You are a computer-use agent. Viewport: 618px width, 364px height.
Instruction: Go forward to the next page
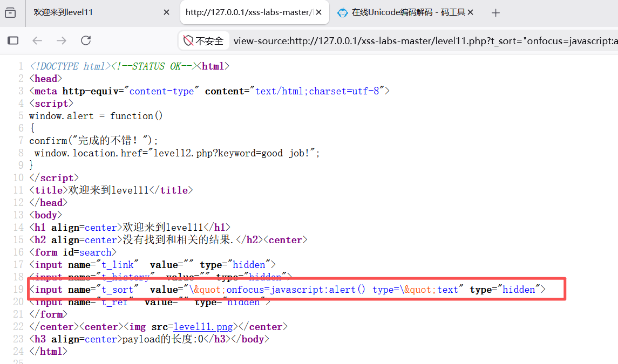click(x=62, y=40)
